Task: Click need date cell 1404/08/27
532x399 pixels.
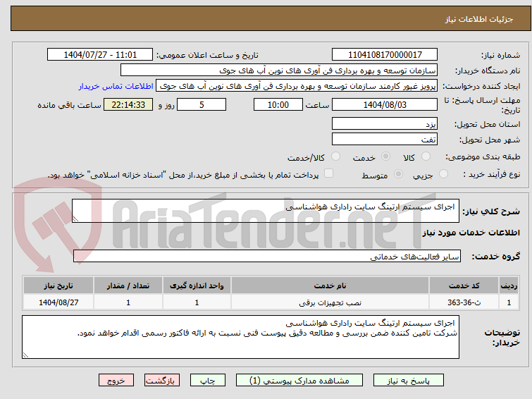Action: coord(58,302)
